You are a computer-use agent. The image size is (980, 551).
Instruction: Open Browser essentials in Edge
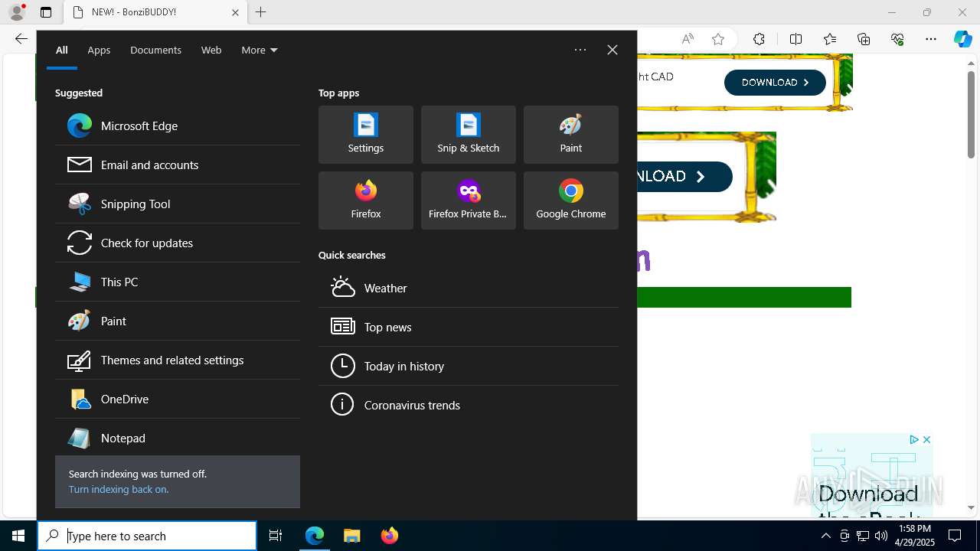(897, 39)
